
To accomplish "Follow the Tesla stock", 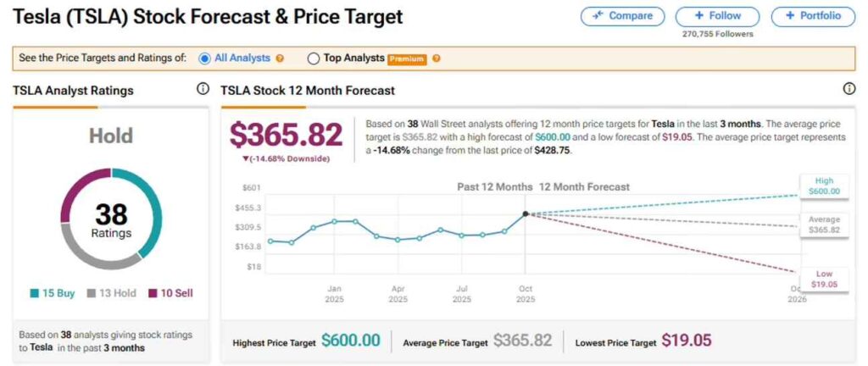I will pos(717,16).
